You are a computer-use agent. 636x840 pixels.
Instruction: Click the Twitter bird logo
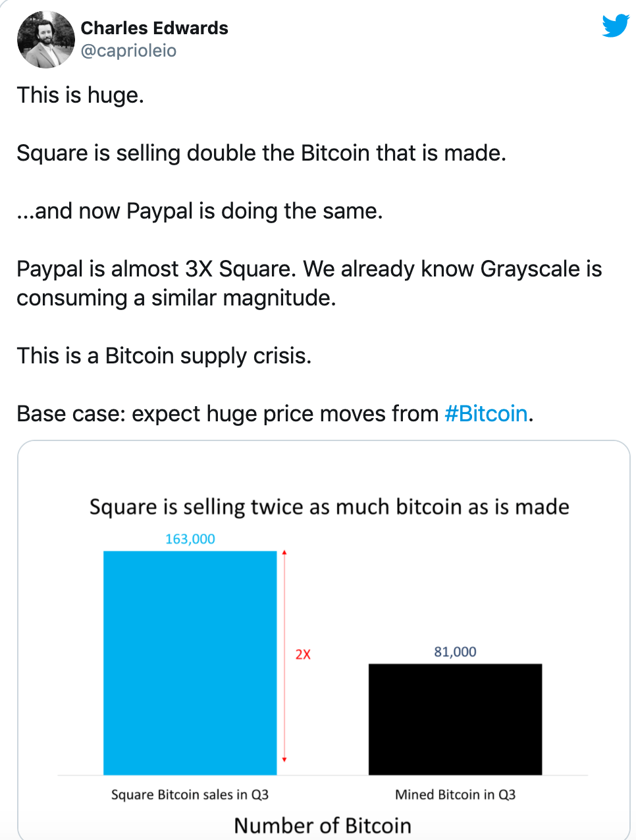616,26
